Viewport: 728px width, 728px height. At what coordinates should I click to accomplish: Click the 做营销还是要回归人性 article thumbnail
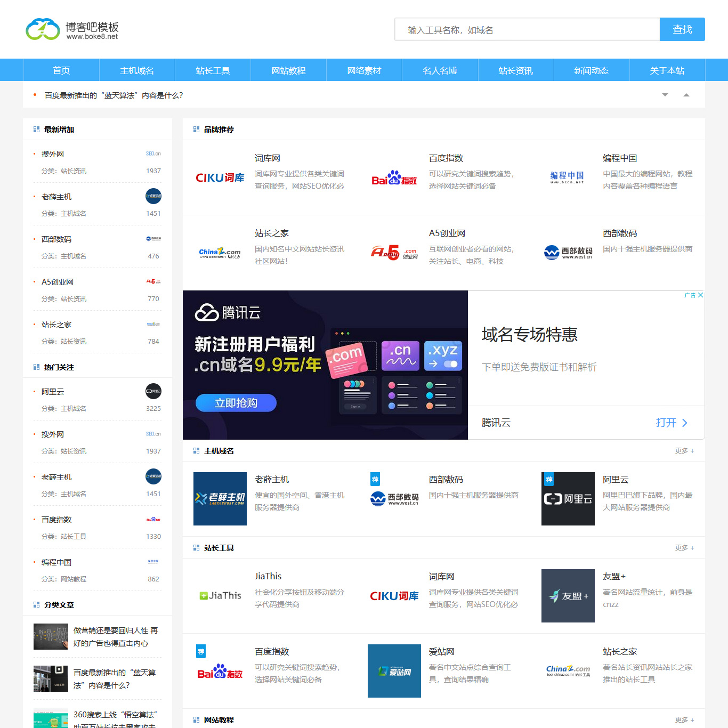pos(51,636)
